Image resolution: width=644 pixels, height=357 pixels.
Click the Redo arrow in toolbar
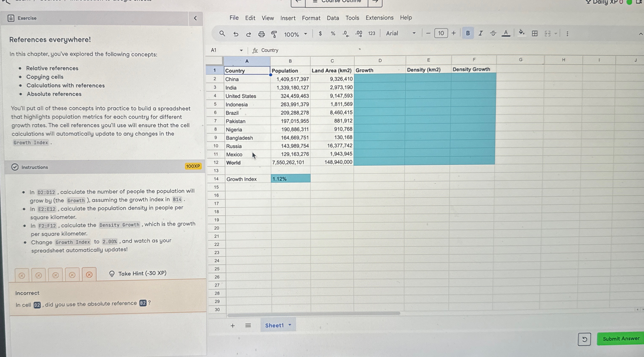[248, 34]
